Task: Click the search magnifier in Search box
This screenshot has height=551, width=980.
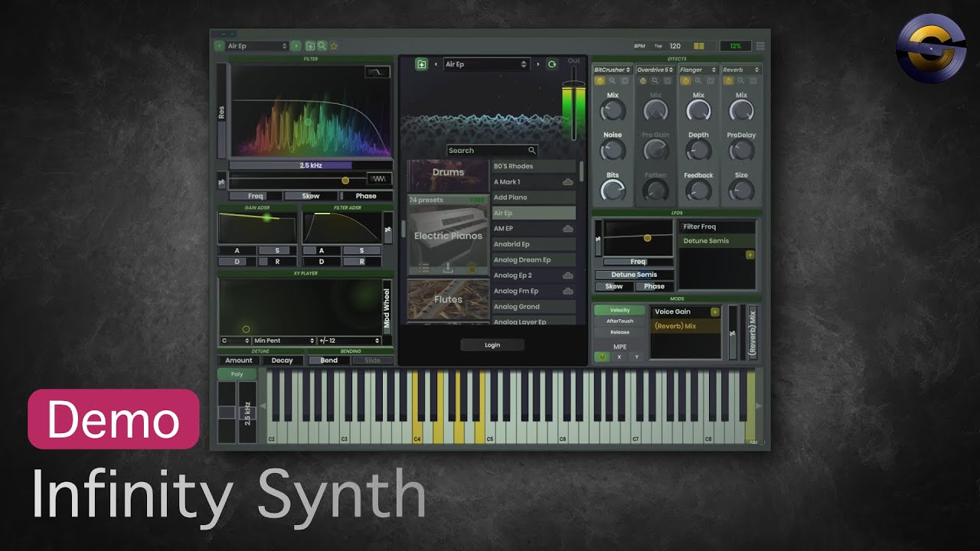Action: pyautogui.click(x=531, y=151)
